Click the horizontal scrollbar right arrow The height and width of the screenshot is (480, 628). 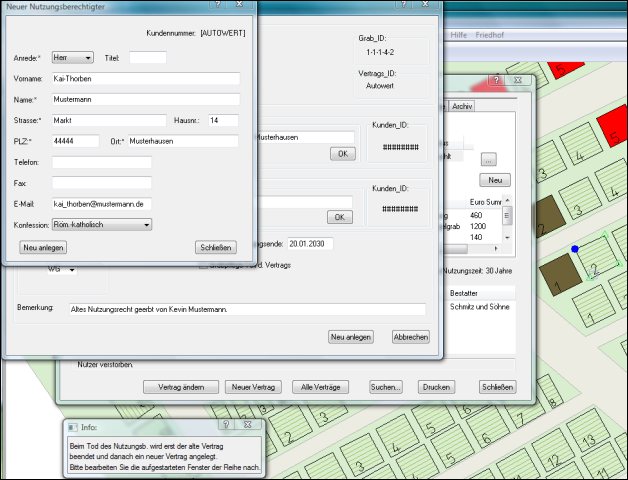[x=496, y=249]
